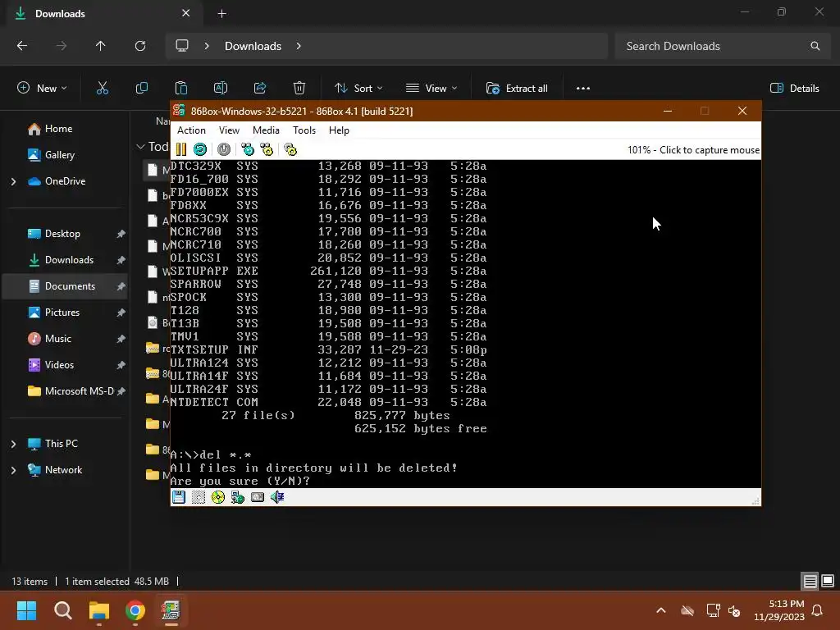The image size is (840, 630).
Task: Expand the This PC tree node
Action: pyautogui.click(x=13, y=444)
